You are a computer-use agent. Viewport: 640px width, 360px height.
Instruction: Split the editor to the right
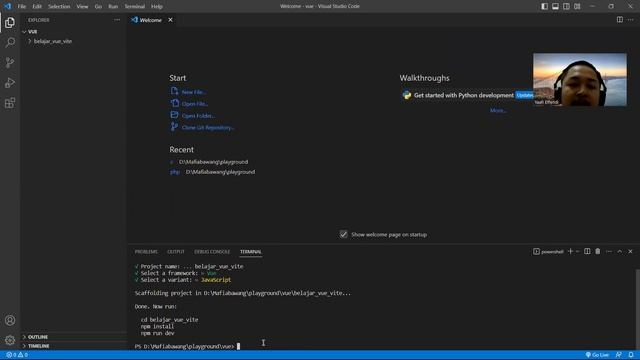[620, 20]
